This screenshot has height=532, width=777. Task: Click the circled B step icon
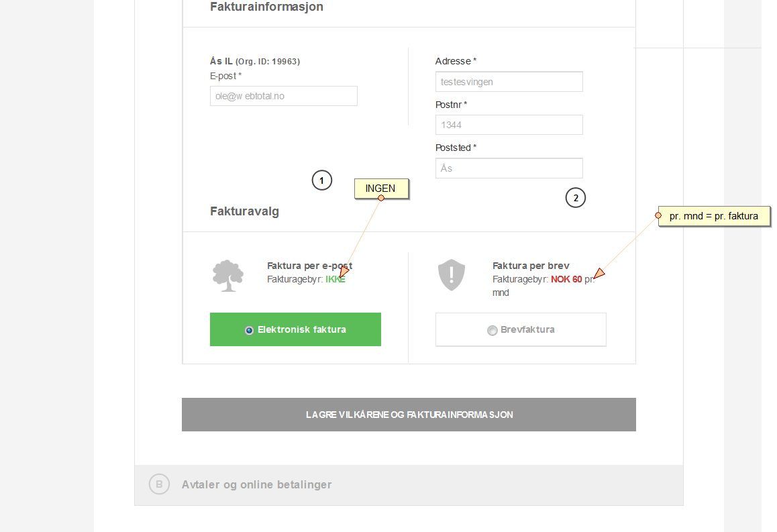159,484
